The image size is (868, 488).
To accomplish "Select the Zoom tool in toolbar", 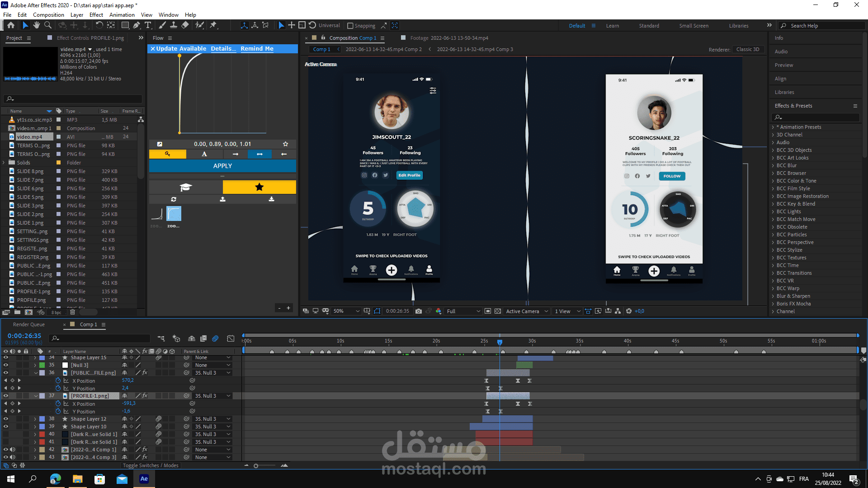I will click(47, 25).
